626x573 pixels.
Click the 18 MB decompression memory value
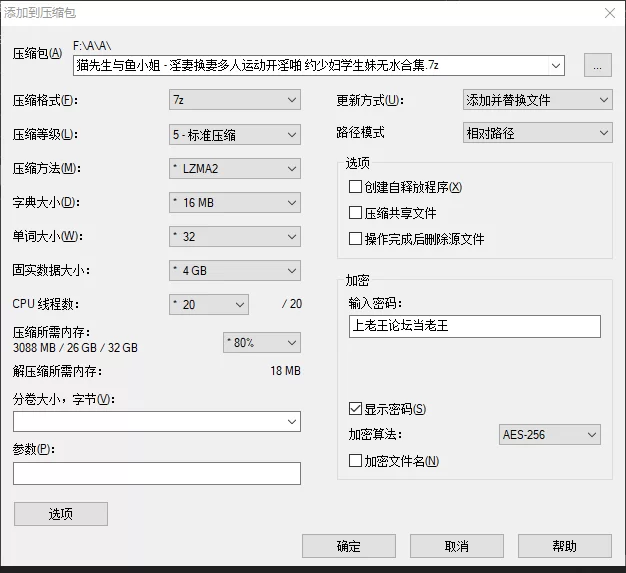click(x=285, y=371)
